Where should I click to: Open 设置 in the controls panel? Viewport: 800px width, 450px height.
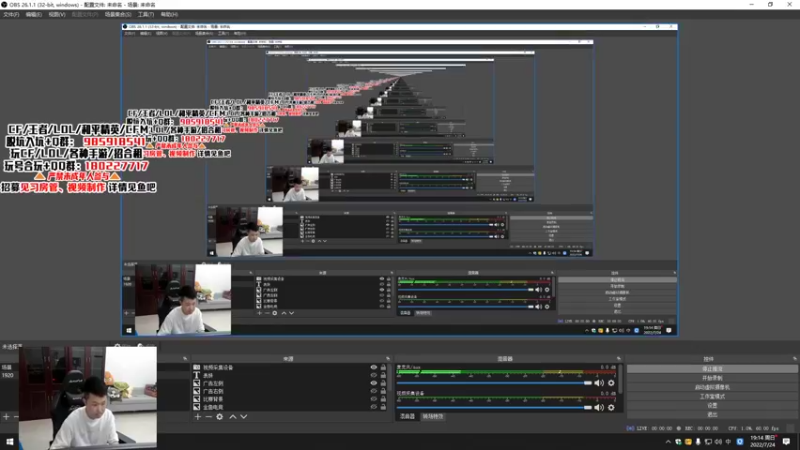click(x=712, y=405)
